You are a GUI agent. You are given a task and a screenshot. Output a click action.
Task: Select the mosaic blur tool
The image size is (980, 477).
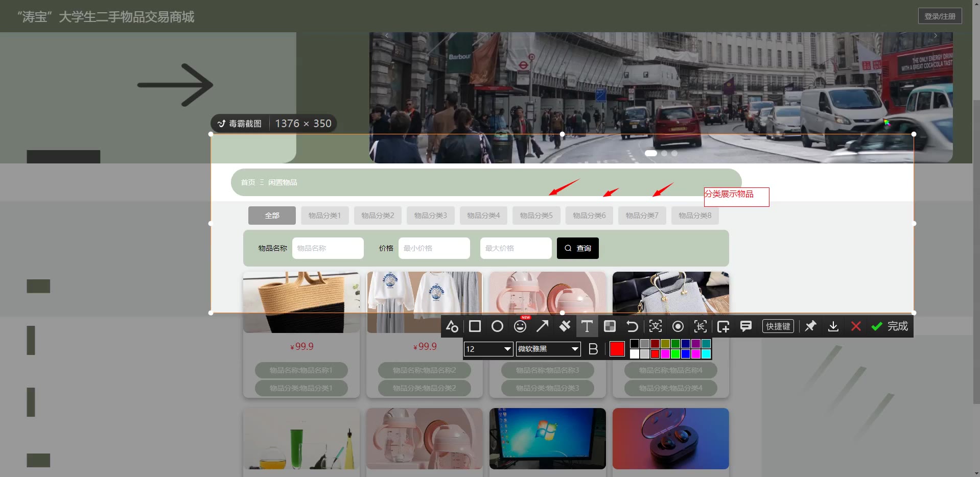click(x=610, y=326)
